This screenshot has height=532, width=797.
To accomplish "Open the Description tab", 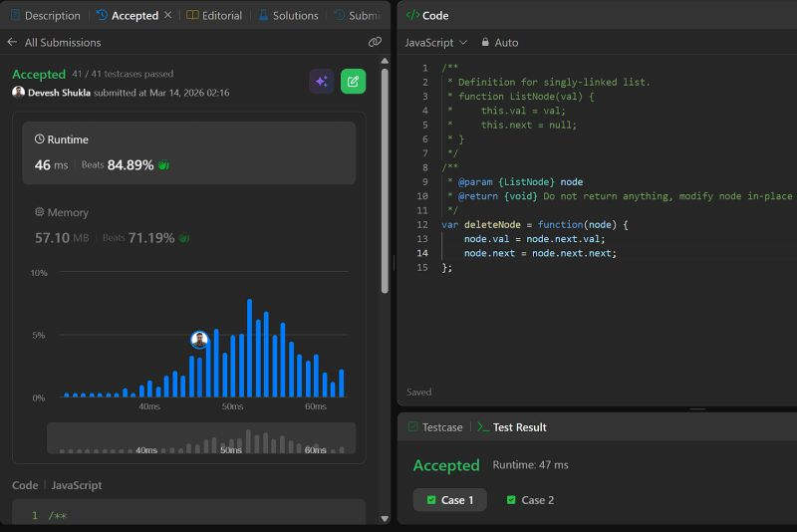I will click(45, 16).
